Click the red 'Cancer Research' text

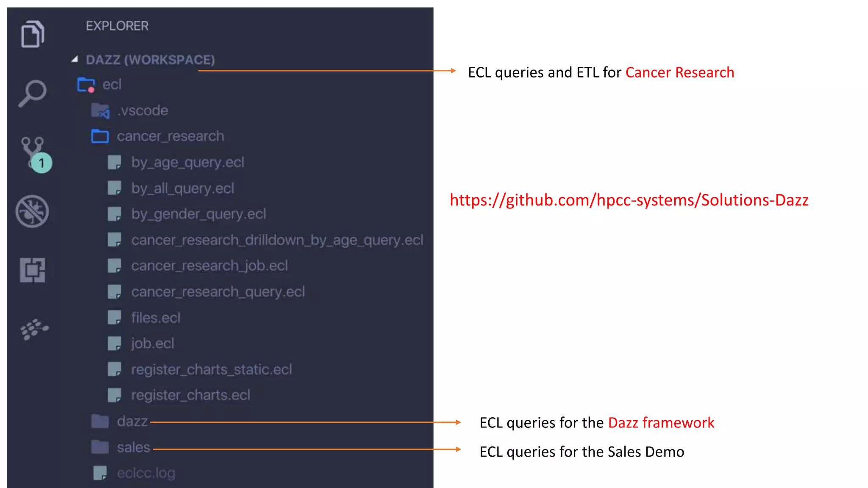[680, 72]
